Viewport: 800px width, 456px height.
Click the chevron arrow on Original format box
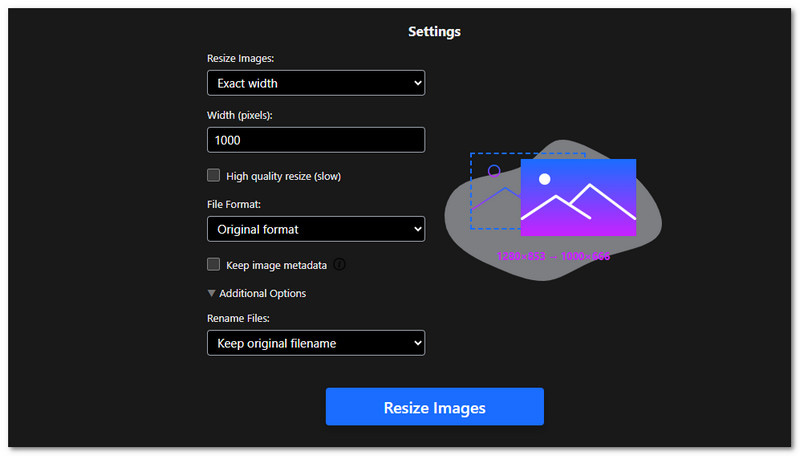tap(417, 230)
